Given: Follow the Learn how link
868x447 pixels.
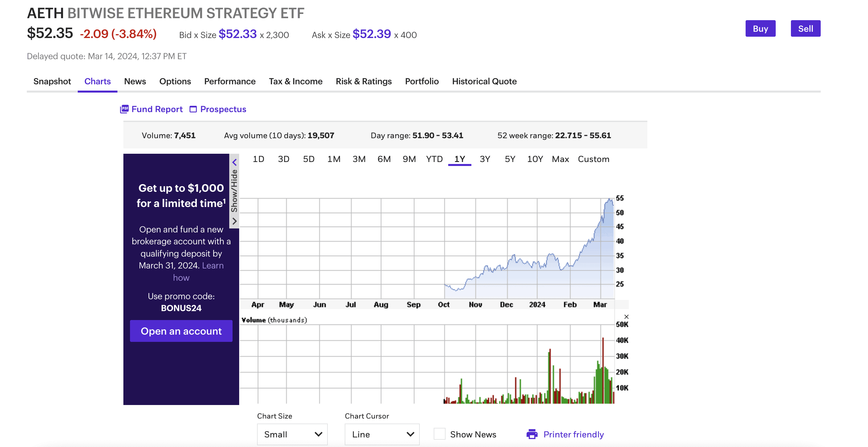Looking at the screenshot, I should pyautogui.click(x=213, y=265).
